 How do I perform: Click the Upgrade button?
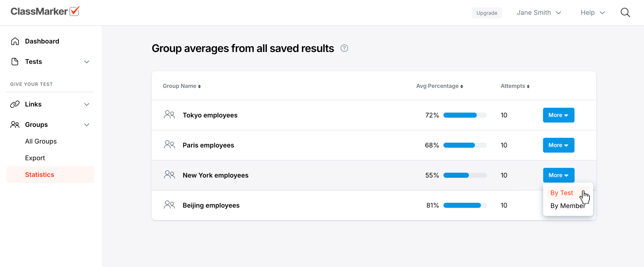pos(487,13)
